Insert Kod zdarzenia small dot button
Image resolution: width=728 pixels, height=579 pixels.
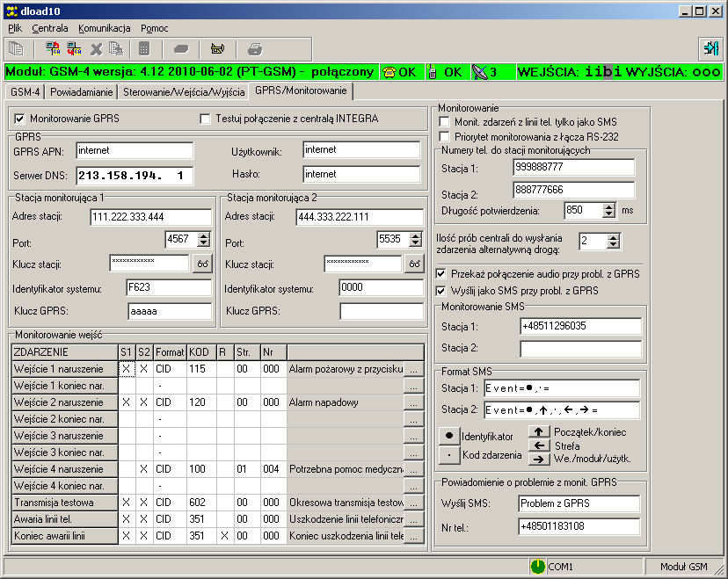coord(449,455)
